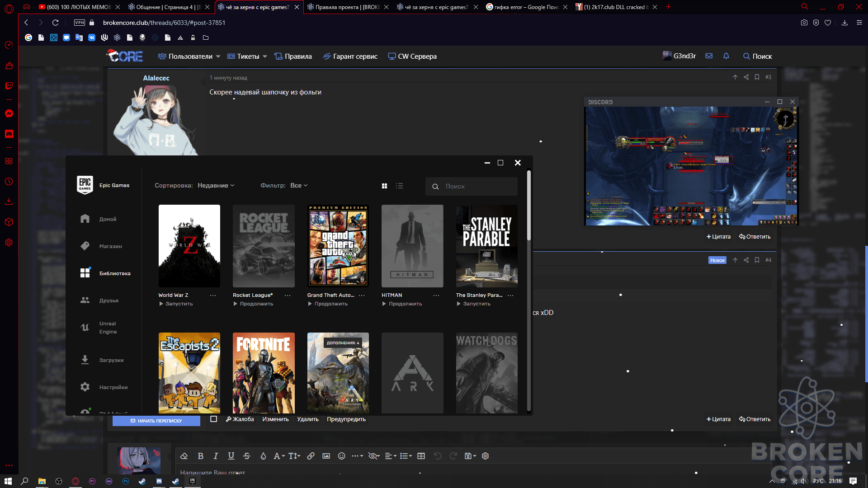Viewport: 868px width, 488px height.
Task: Open Steam from taskbar
Action: tap(142, 481)
